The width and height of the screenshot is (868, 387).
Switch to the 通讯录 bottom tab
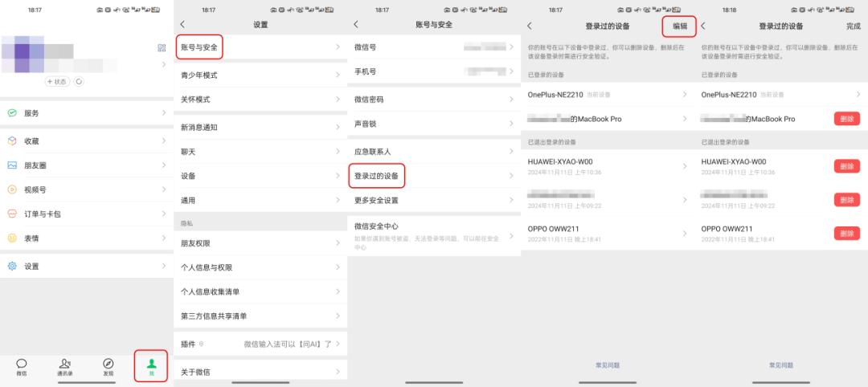coord(64,367)
